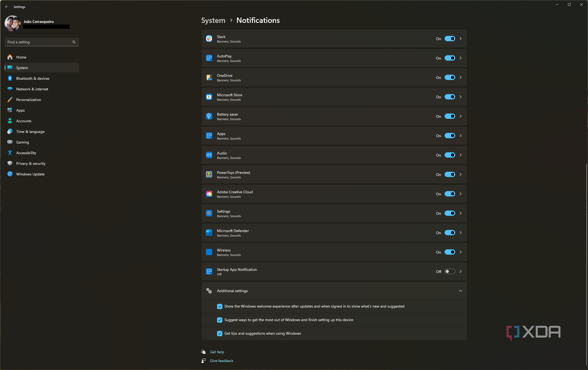Click the Personalization brush icon

click(x=10, y=100)
